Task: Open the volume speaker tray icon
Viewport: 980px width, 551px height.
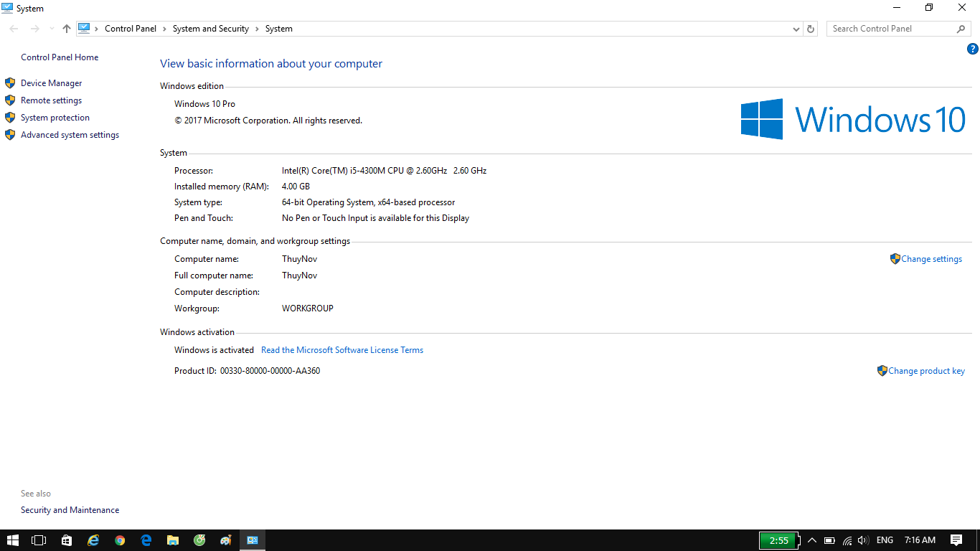Action: (x=863, y=540)
